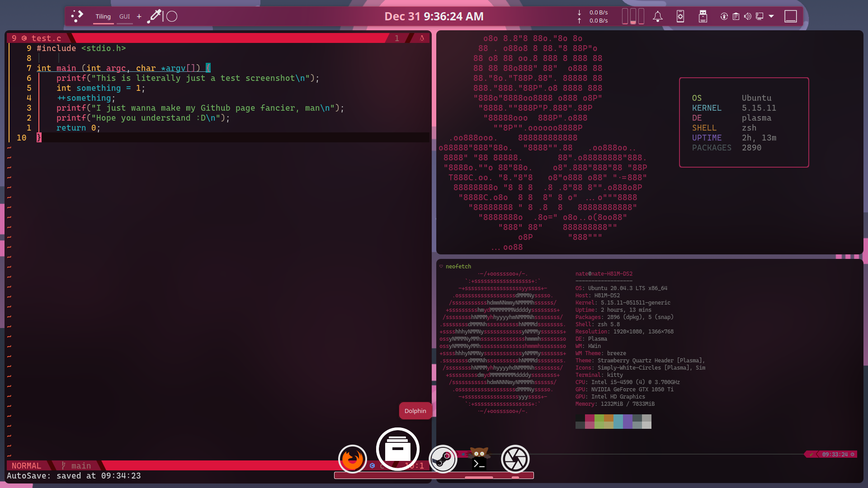
Task: Add a new virtual desktop with plus
Action: 139,17
